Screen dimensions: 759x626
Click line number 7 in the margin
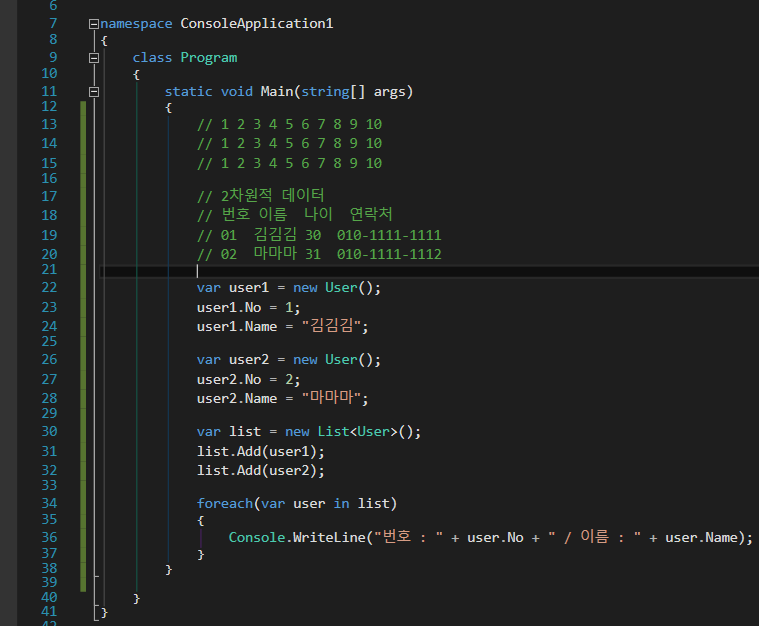[53, 23]
